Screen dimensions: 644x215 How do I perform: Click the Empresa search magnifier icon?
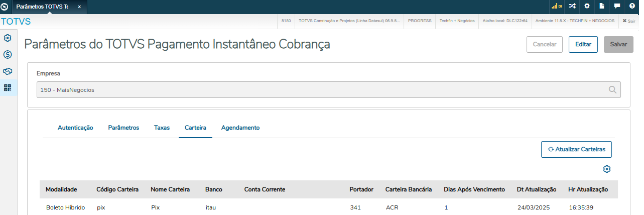pos(612,90)
